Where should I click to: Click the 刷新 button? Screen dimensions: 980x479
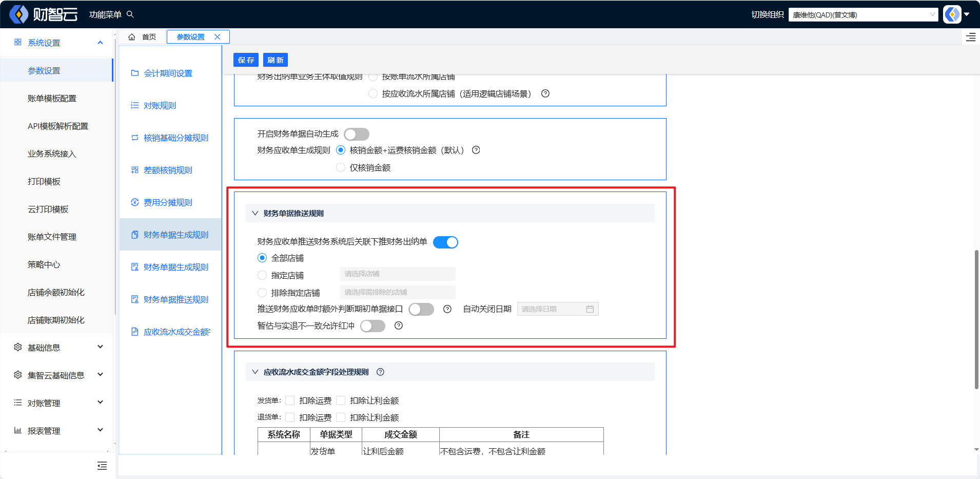pyautogui.click(x=276, y=60)
